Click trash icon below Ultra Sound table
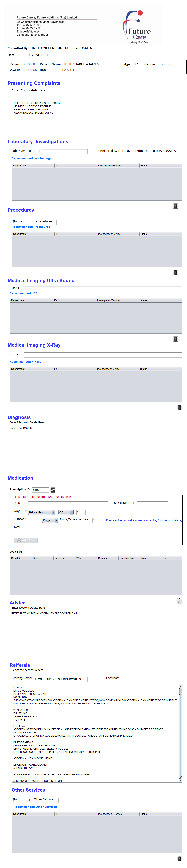 (x=175, y=339)
